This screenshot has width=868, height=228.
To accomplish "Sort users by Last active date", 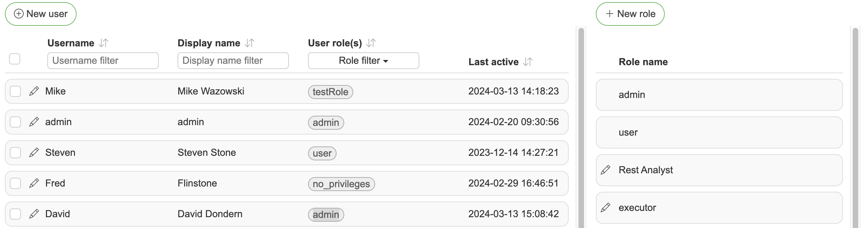I will pyautogui.click(x=528, y=62).
